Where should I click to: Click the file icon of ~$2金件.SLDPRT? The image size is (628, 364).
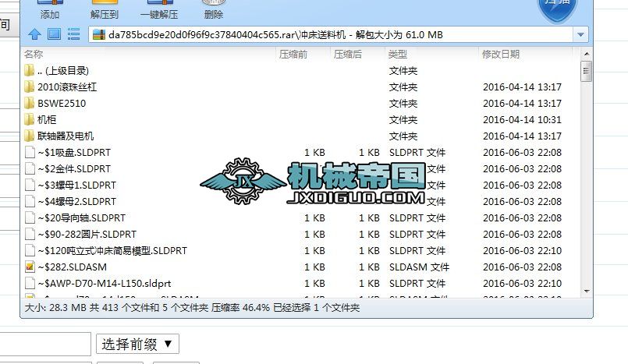[x=30, y=169]
